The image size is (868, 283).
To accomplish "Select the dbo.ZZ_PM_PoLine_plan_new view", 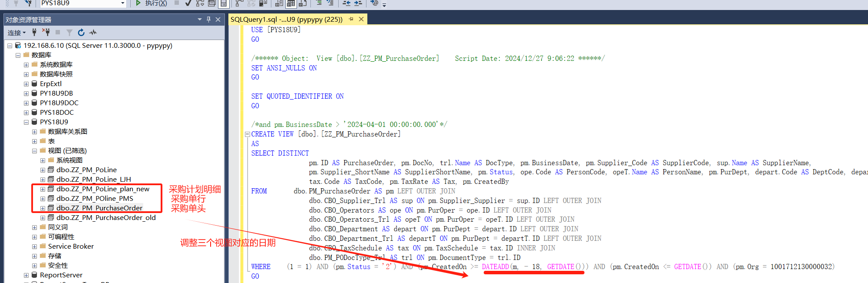I will [x=102, y=189].
